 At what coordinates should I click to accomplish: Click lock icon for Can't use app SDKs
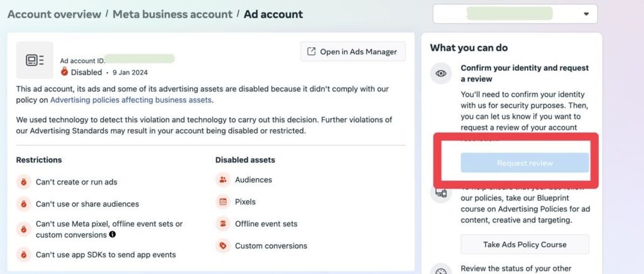click(24, 254)
